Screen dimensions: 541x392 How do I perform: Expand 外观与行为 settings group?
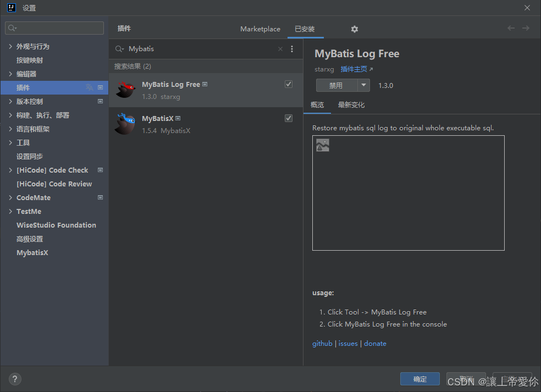[x=10, y=46]
